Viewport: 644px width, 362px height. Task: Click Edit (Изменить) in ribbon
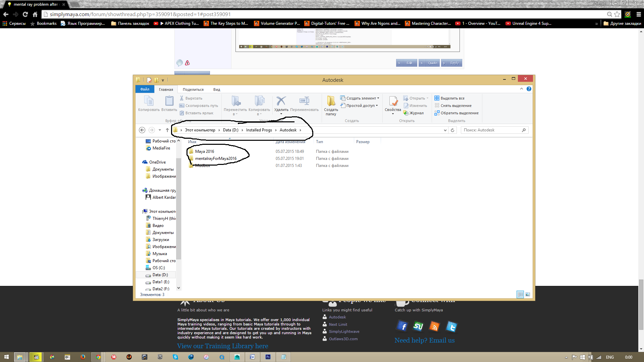pyautogui.click(x=415, y=106)
